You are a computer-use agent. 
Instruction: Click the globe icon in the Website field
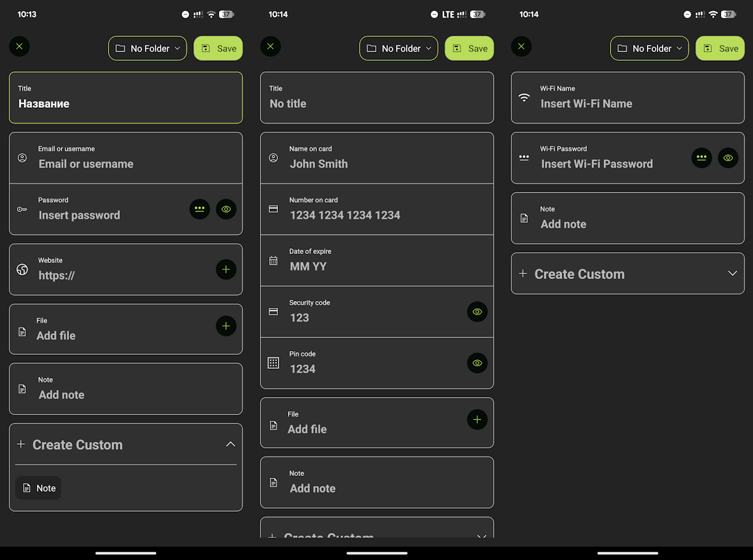(23, 270)
